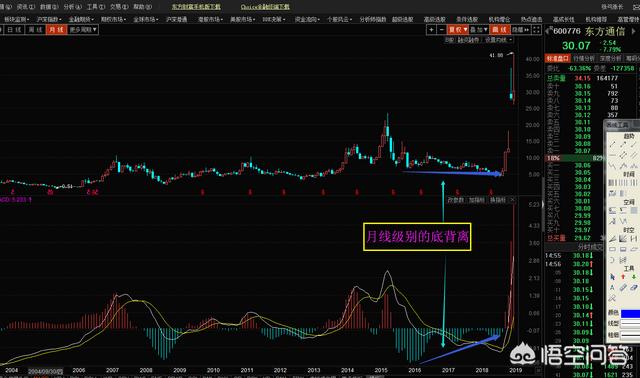
Task: Activate 月线 monthly period button
Action: click(56, 29)
